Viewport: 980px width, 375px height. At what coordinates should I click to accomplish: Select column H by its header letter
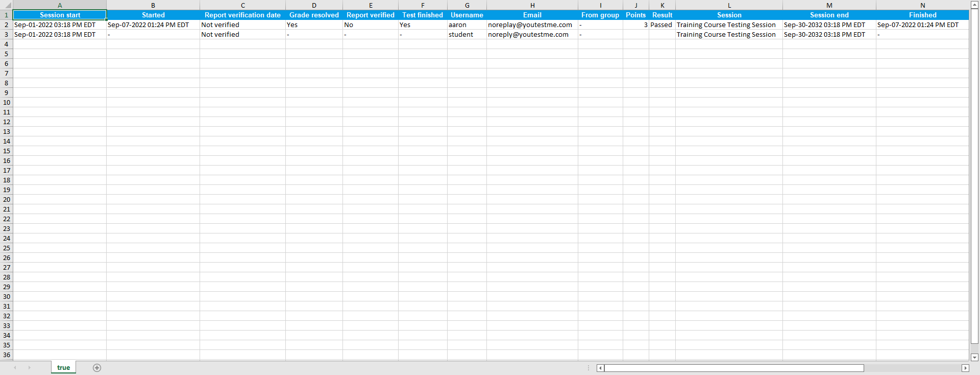532,5
